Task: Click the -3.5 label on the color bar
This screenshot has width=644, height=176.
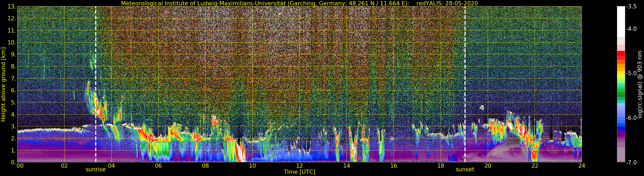Action: [631, 7]
